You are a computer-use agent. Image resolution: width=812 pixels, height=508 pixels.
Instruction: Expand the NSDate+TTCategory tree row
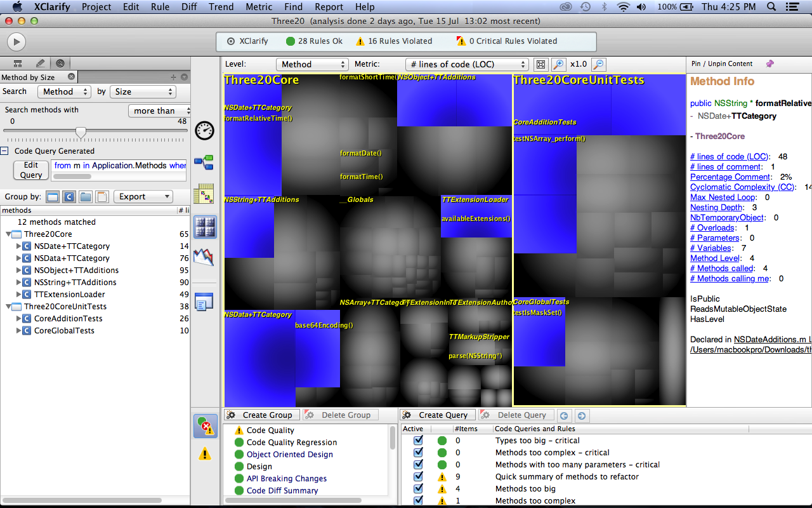pos(18,246)
